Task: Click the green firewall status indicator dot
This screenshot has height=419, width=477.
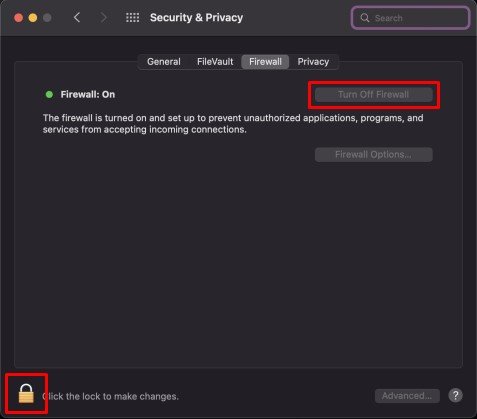Action: click(49, 94)
